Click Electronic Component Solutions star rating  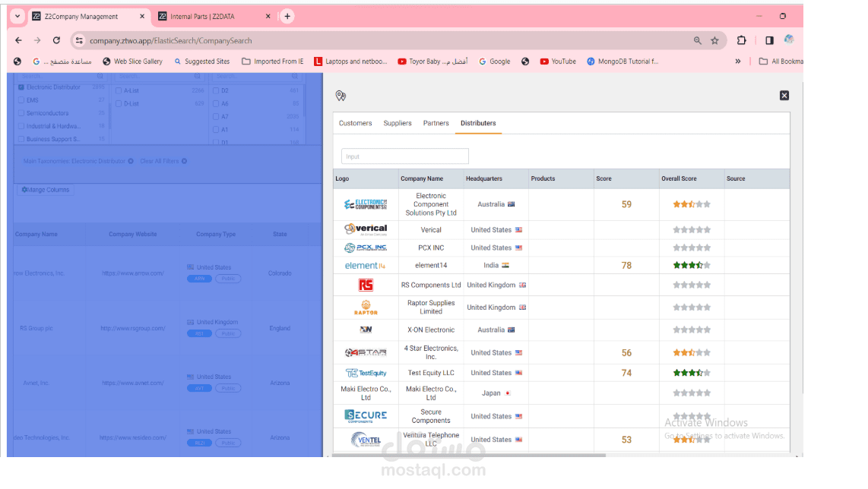click(692, 205)
